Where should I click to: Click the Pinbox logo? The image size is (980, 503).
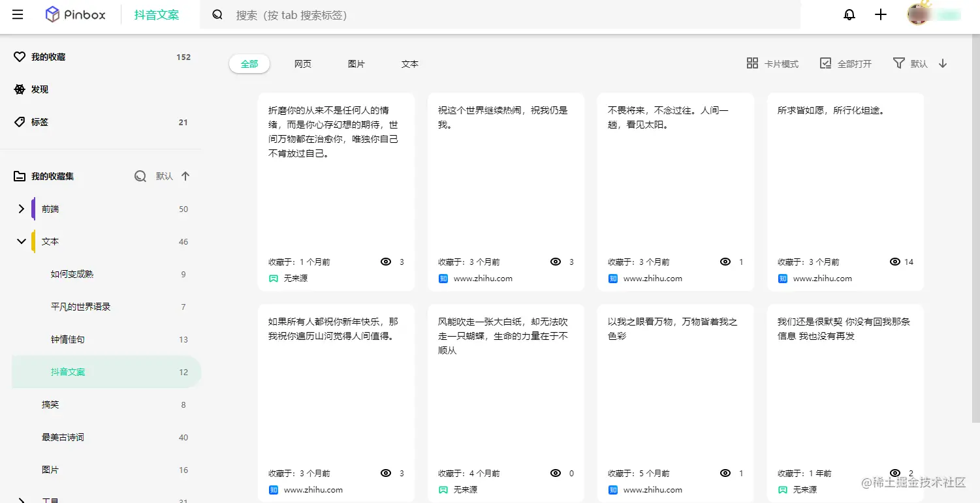point(75,14)
